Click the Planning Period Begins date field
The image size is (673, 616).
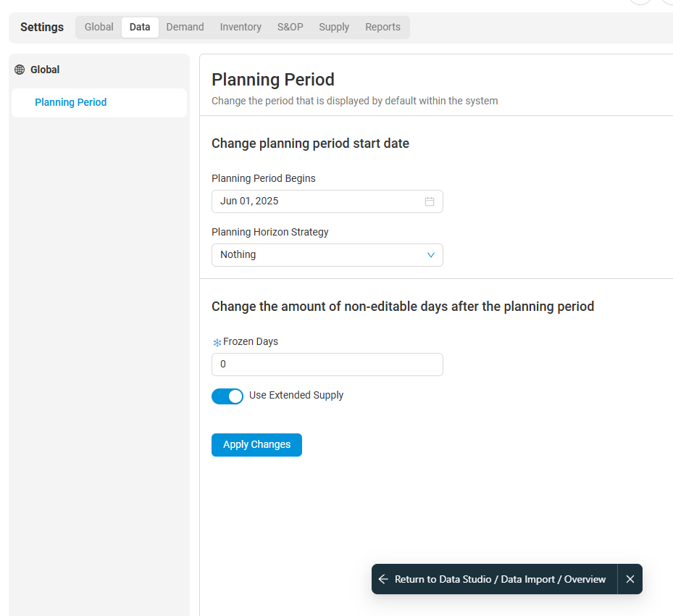pos(319,201)
